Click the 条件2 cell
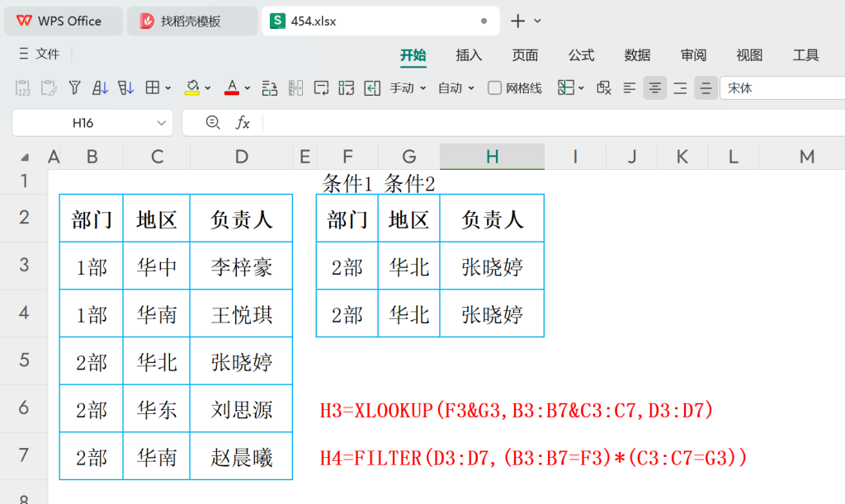 coord(409,183)
